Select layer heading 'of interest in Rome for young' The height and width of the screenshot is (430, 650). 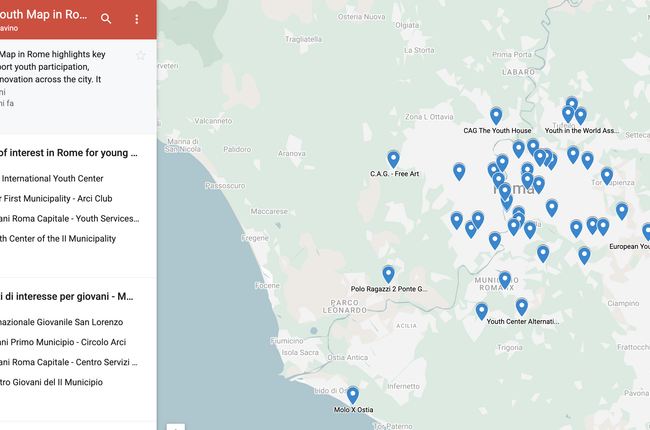(68, 153)
